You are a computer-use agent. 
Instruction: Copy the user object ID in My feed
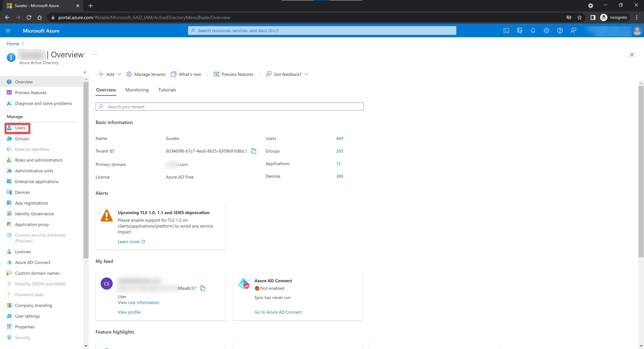point(202,288)
